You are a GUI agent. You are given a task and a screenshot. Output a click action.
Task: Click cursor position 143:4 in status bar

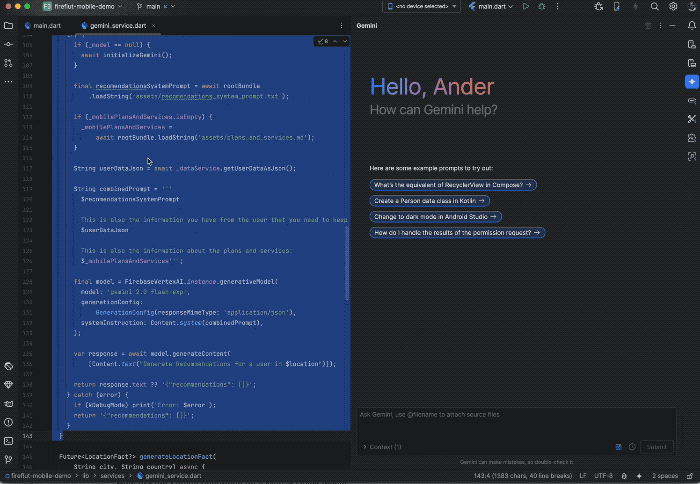click(523, 476)
